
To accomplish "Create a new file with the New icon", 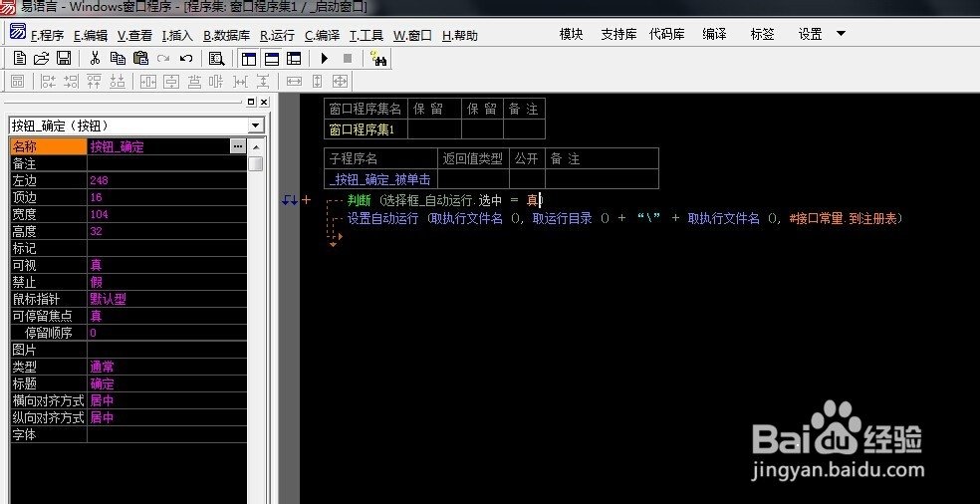I will coord(20,59).
